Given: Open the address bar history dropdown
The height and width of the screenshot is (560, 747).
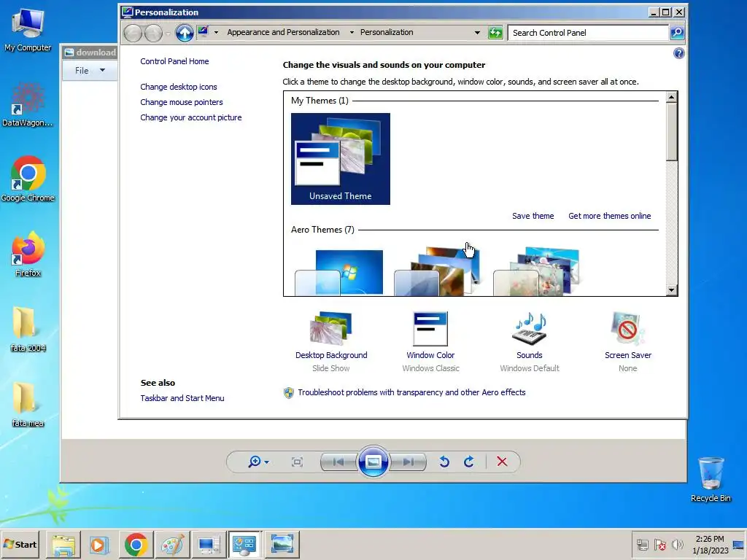Looking at the screenshot, I should click(x=477, y=32).
